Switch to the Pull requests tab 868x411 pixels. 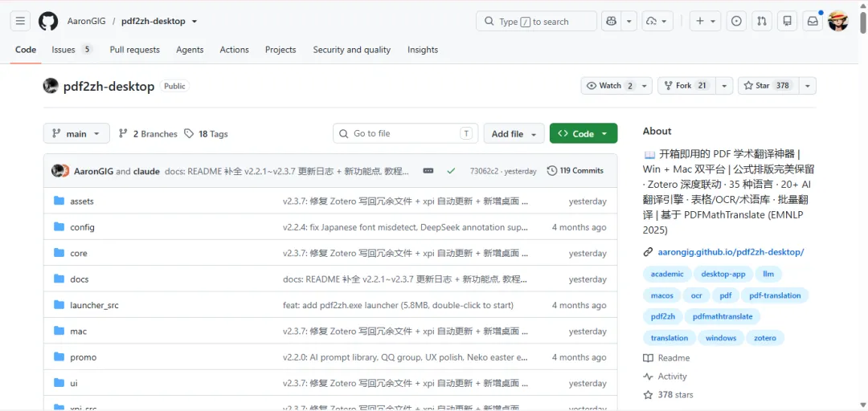point(134,50)
